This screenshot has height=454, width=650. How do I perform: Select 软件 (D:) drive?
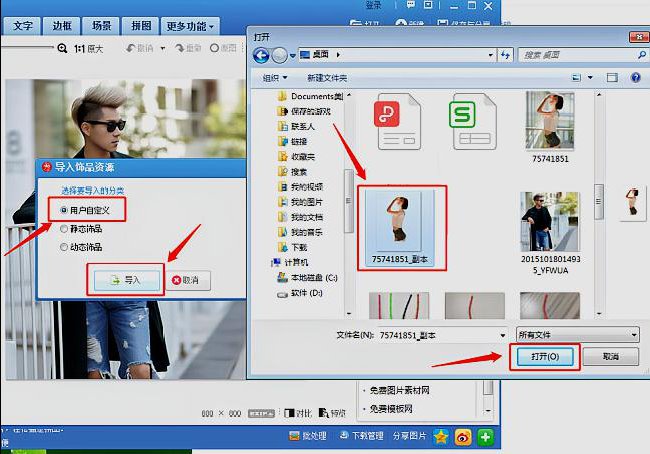300,293
